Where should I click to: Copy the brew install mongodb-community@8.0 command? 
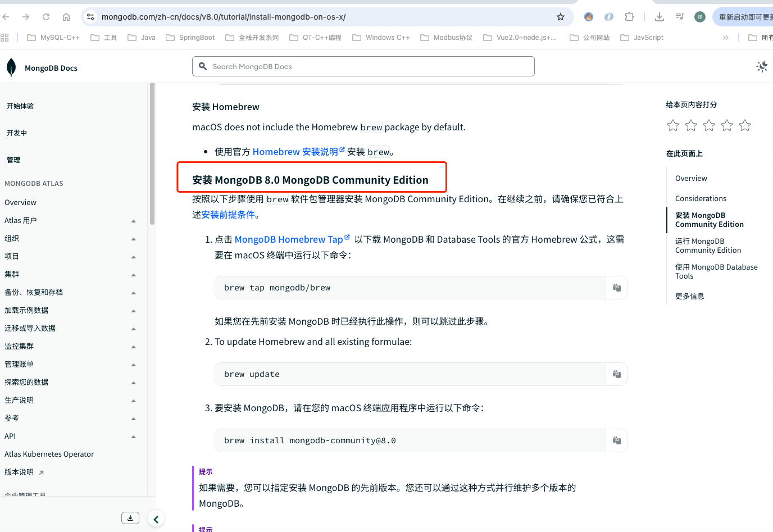(x=617, y=440)
